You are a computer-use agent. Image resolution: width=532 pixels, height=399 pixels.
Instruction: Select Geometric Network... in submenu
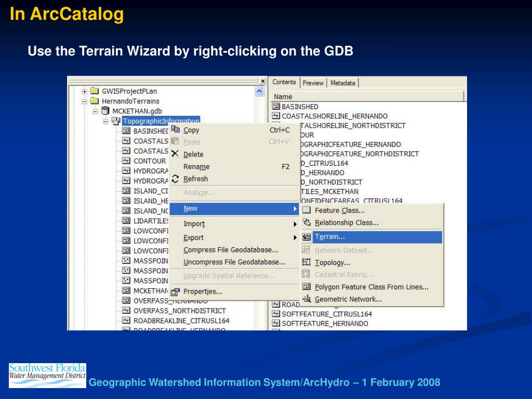[x=372, y=299]
